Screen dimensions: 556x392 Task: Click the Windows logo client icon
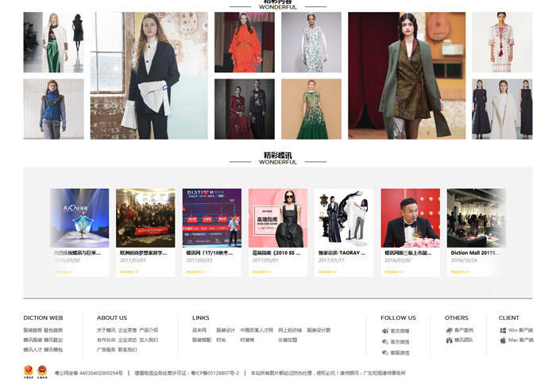503,330
